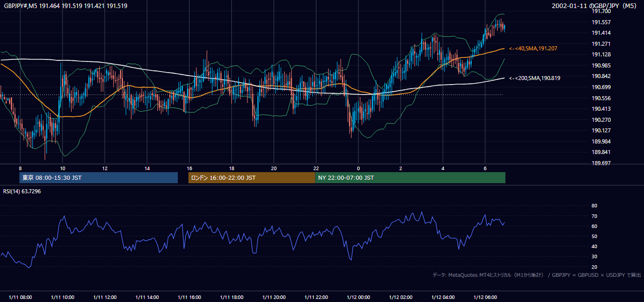The width and height of the screenshot is (644, 302).
Task: Click bottom time label 1/12 06:00
Action: click(485, 297)
